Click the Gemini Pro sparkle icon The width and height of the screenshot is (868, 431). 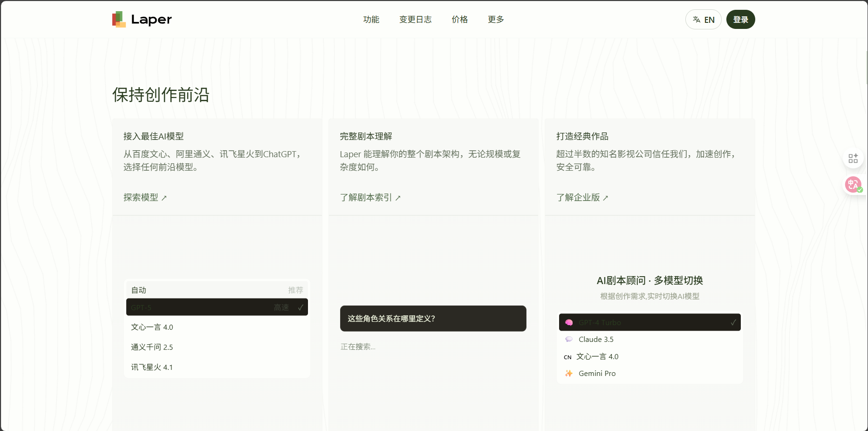(x=568, y=373)
